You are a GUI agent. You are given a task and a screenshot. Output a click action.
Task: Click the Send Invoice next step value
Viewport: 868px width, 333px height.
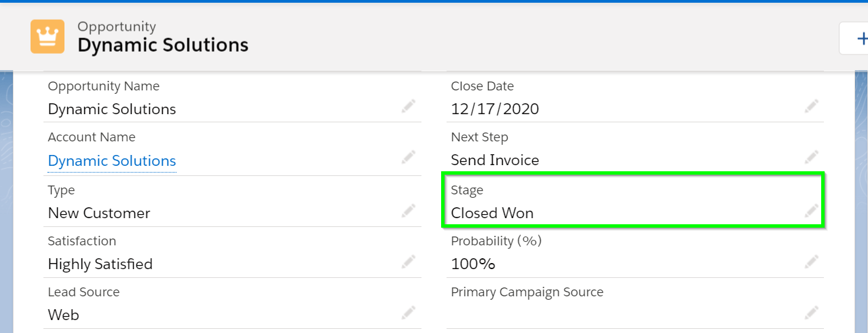click(x=495, y=161)
